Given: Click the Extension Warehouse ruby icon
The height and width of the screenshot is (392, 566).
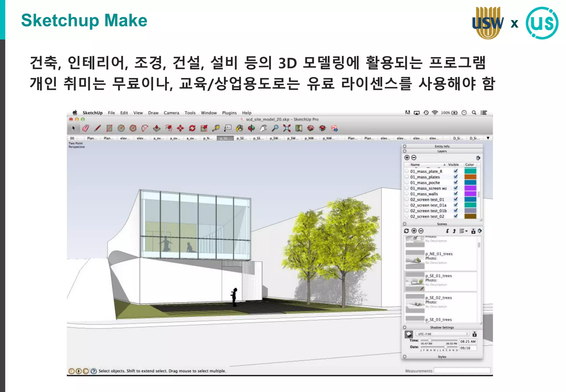Looking at the screenshot, I should 323,128.
